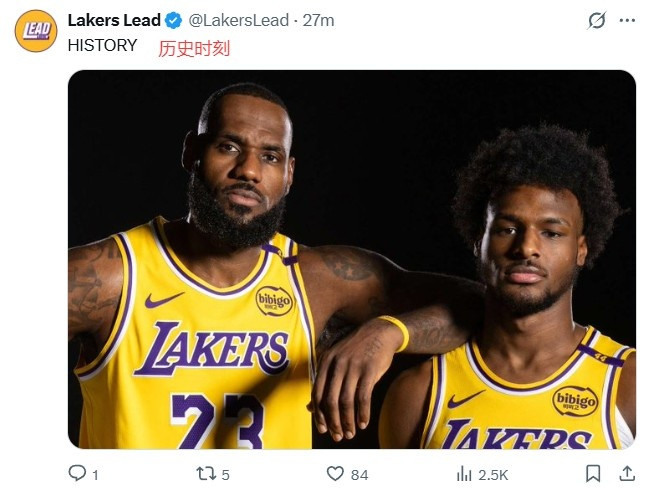Open the view analytics bar chart icon
648x488 pixels.
pos(464,473)
